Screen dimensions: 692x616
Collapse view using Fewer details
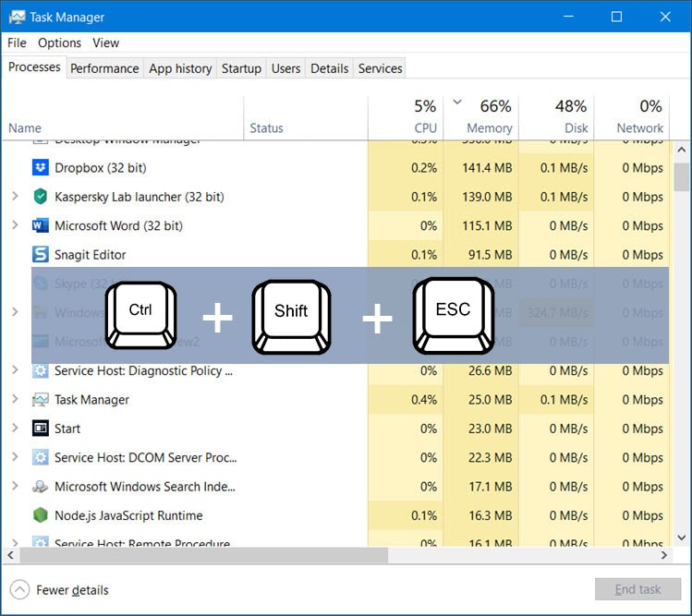click(60, 590)
